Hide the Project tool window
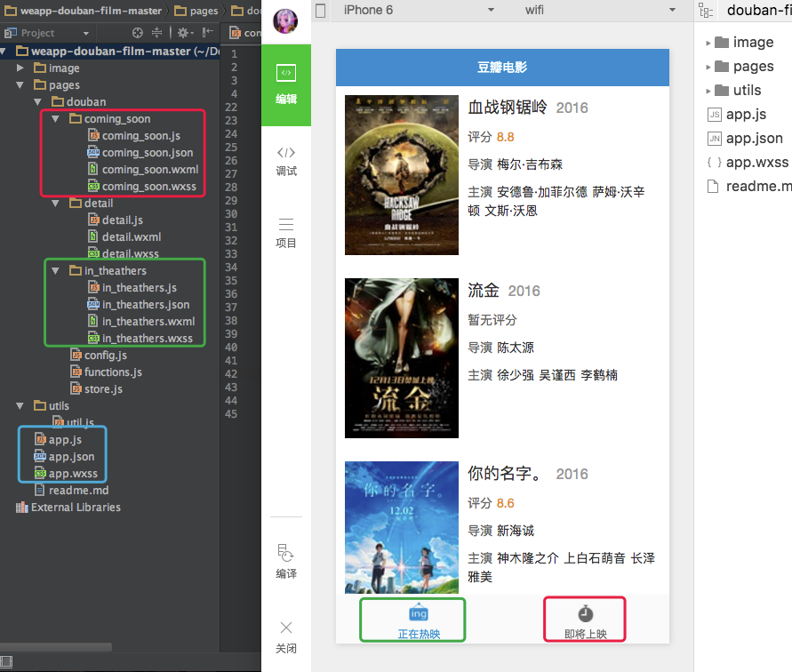 click(x=207, y=33)
